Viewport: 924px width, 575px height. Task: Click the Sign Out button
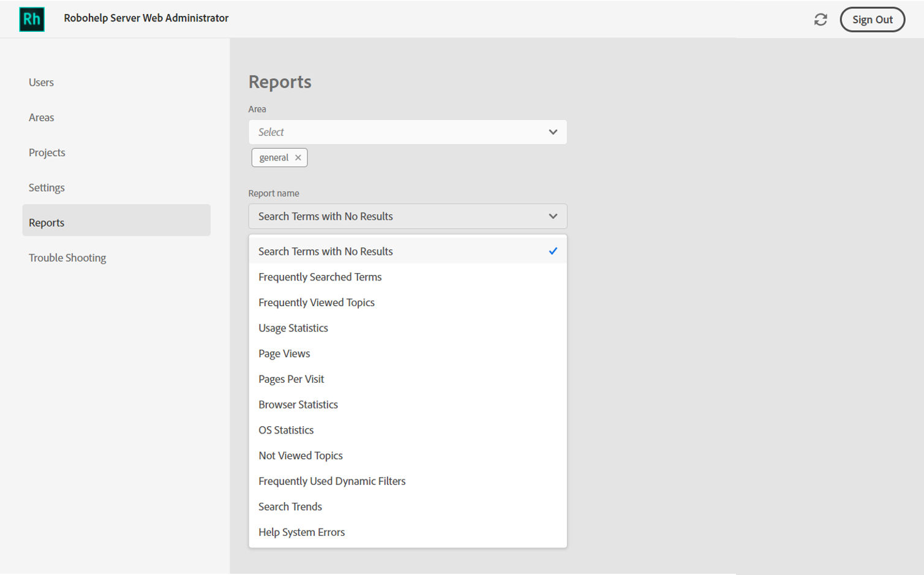(x=873, y=20)
